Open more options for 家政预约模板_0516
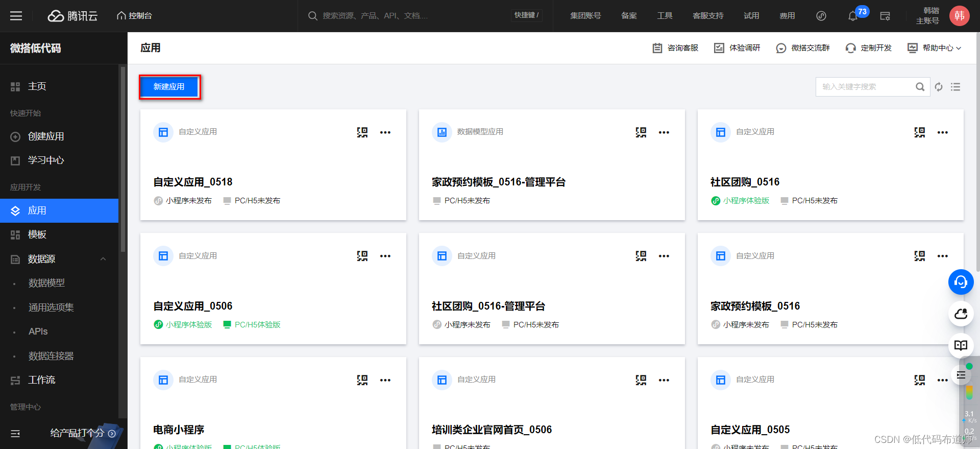Screen dimensions: 980x449 pos(943,256)
